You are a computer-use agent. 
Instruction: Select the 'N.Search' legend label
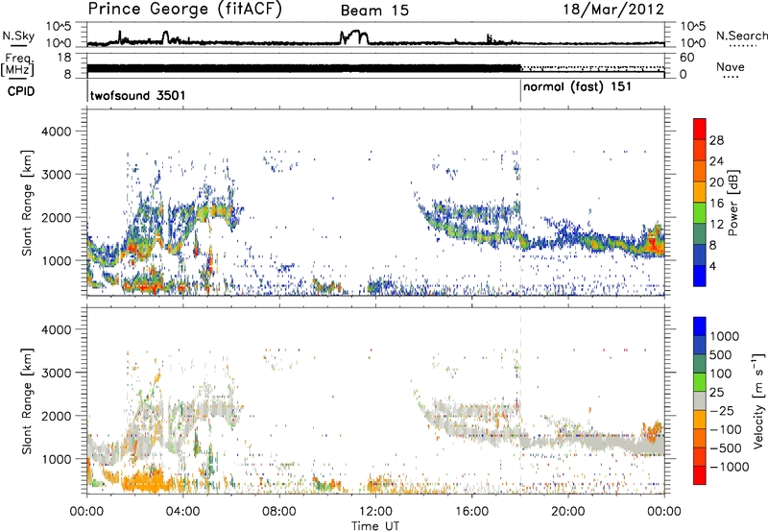click(741, 36)
